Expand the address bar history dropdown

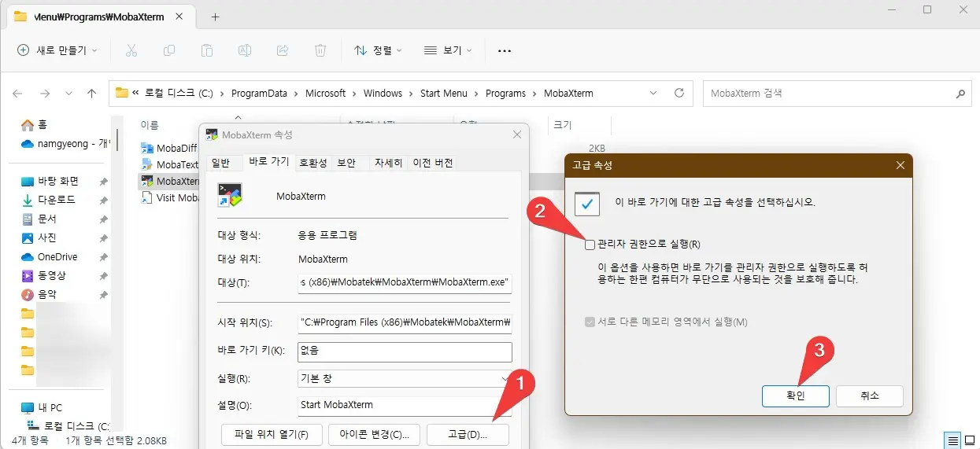pos(653,93)
